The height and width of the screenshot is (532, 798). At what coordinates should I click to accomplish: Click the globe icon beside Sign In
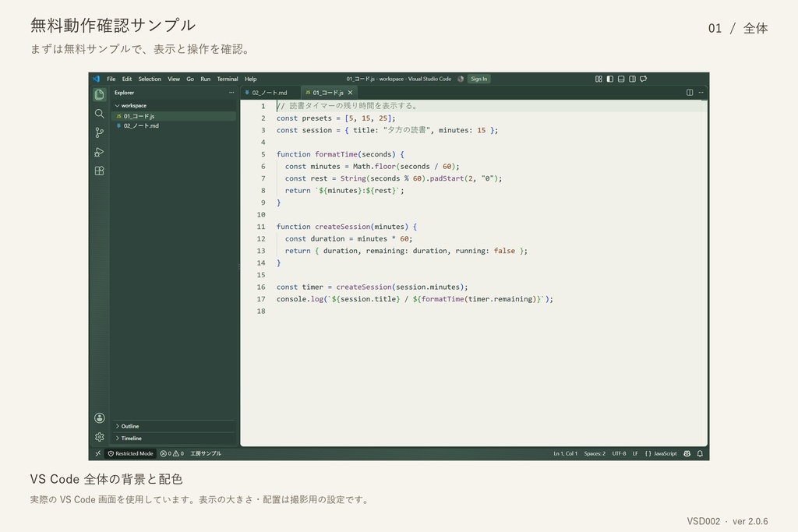click(x=461, y=79)
